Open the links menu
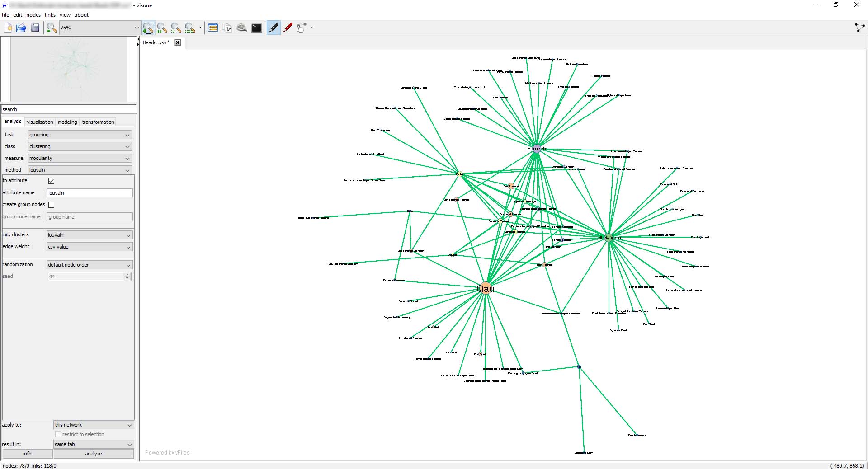 tap(50, 15)
